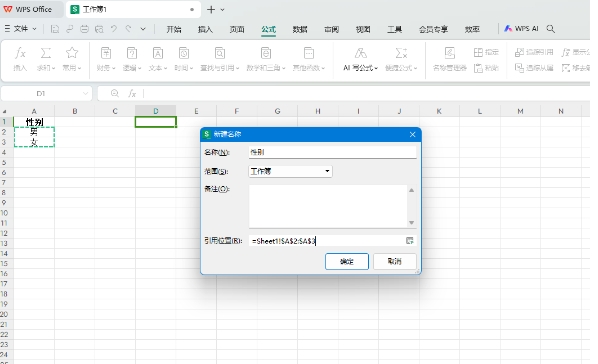Select cell A2 containing 男
598x364 pixels.
(x=34, y=132)
